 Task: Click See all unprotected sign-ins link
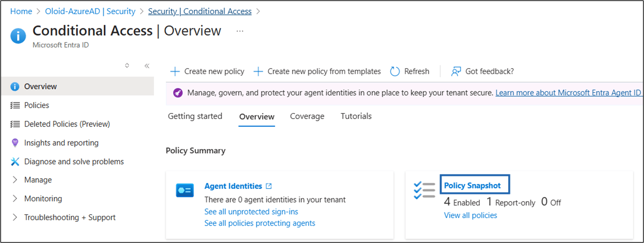coord(251,212)
